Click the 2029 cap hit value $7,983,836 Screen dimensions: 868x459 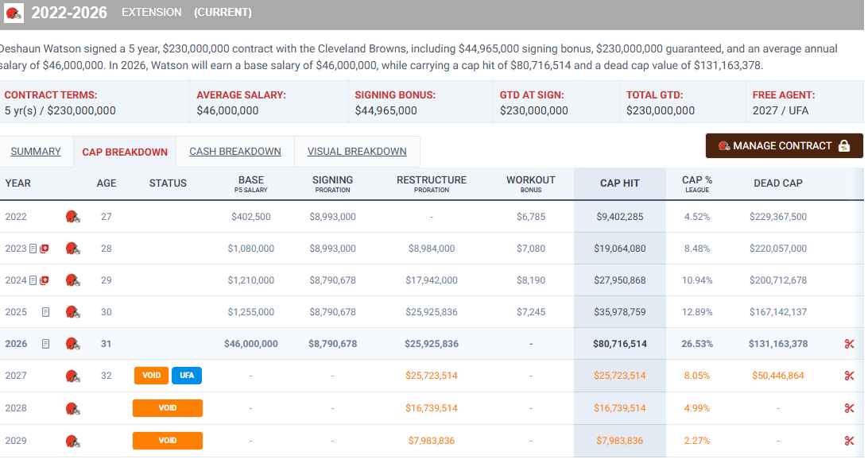pos(620,442)
